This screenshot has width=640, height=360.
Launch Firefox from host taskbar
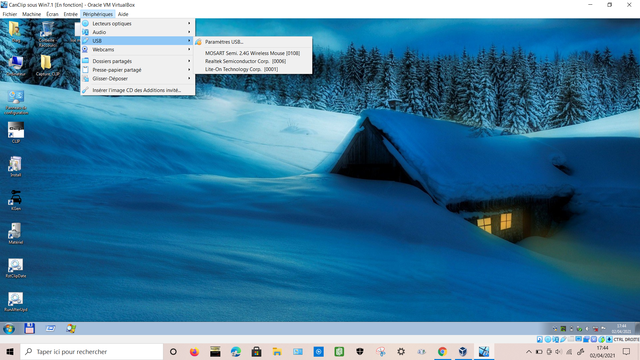click(194, 351)
